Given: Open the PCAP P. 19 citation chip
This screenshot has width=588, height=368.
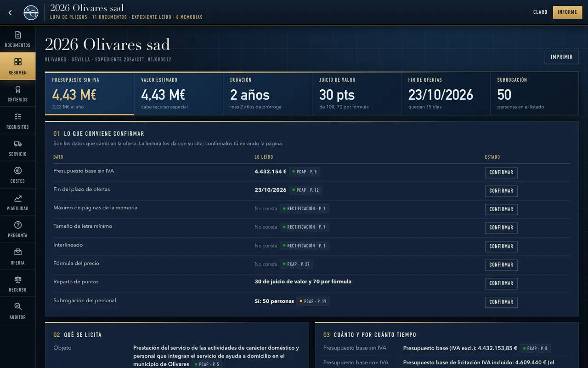Looking at the screenshot, I should [313, 302].
